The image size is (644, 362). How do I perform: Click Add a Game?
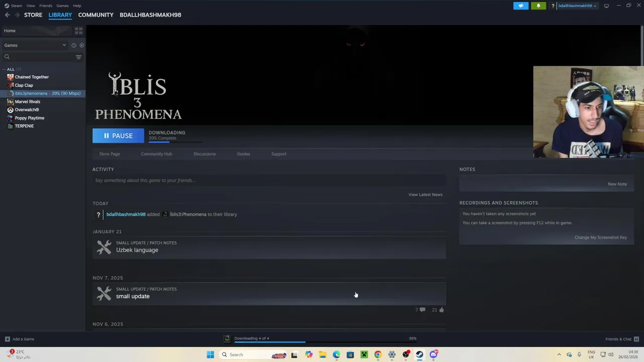click(19, 339)
